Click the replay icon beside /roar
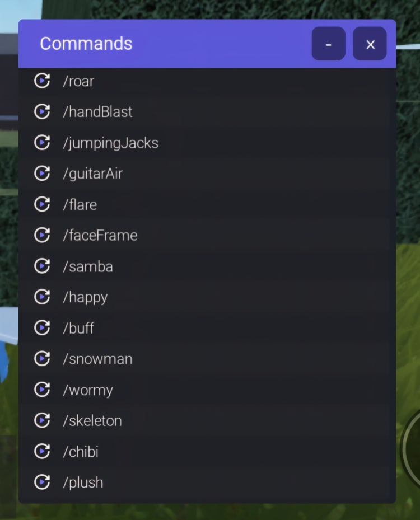The image size is (420, 520). pyautogui.click(x=42, y=81)
